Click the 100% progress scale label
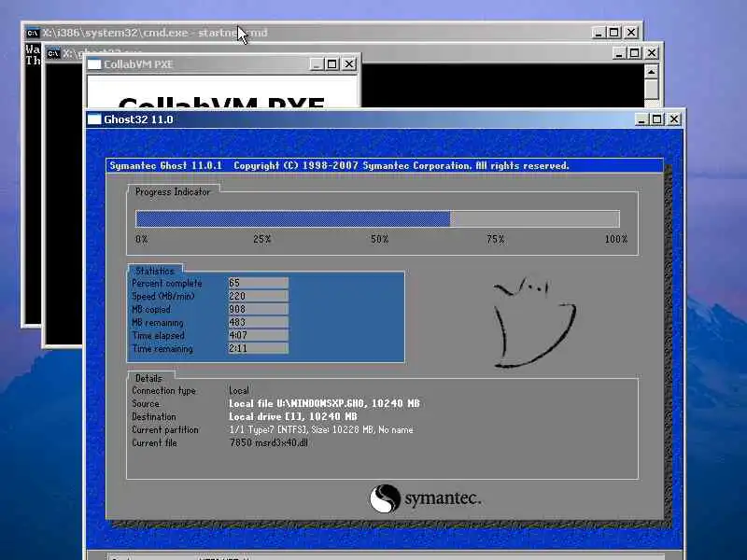 (x=616, y=239)
